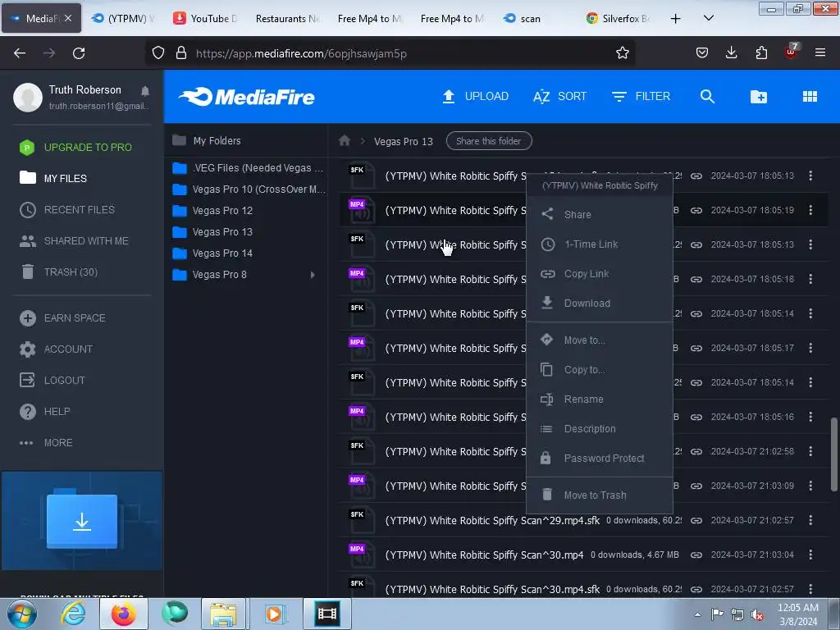
Task: Click the site padlock icon
Action: pyautogui.click(x=181, y=53)
